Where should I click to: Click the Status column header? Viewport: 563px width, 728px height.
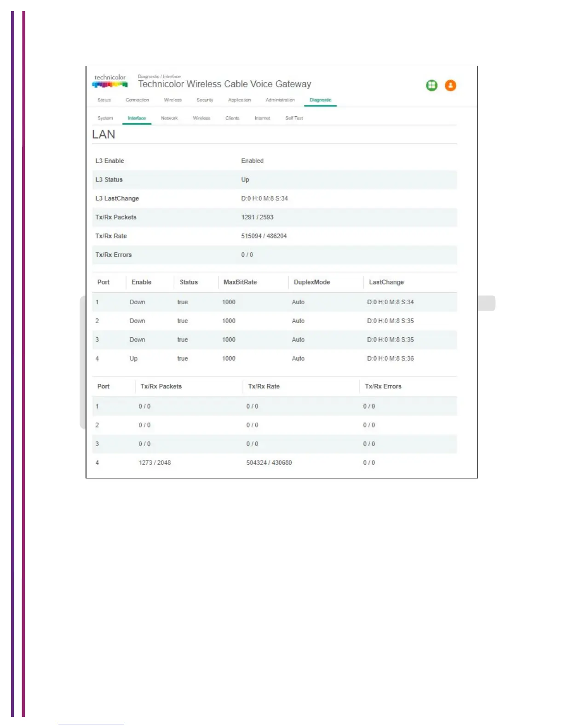189,282
